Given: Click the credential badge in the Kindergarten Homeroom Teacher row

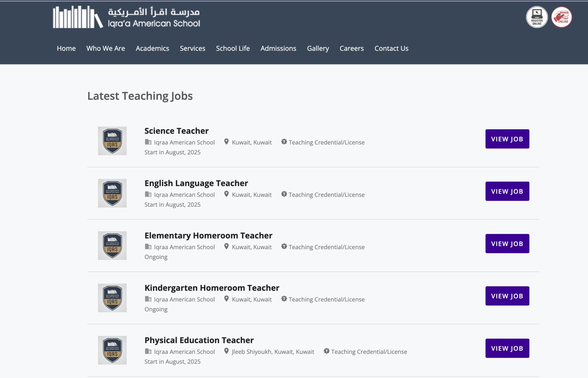Looking at the screenshot, I should 284,299.
